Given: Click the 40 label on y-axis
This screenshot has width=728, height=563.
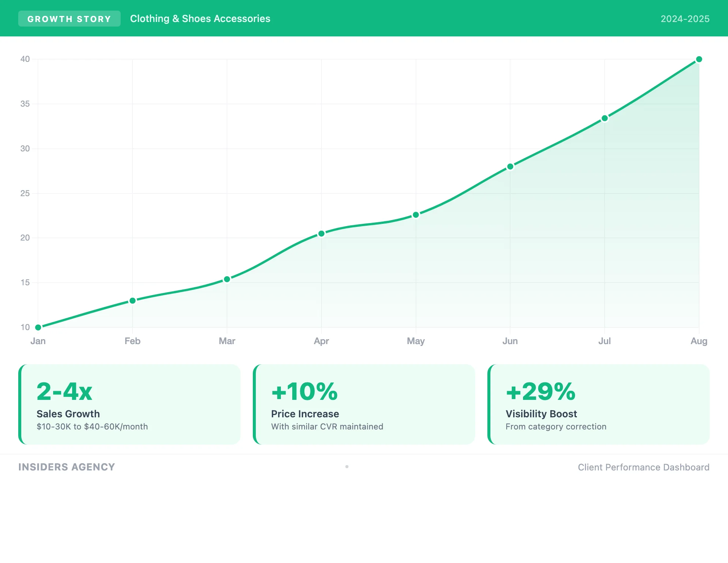Looking at the screenshot, I should [25, 59].
